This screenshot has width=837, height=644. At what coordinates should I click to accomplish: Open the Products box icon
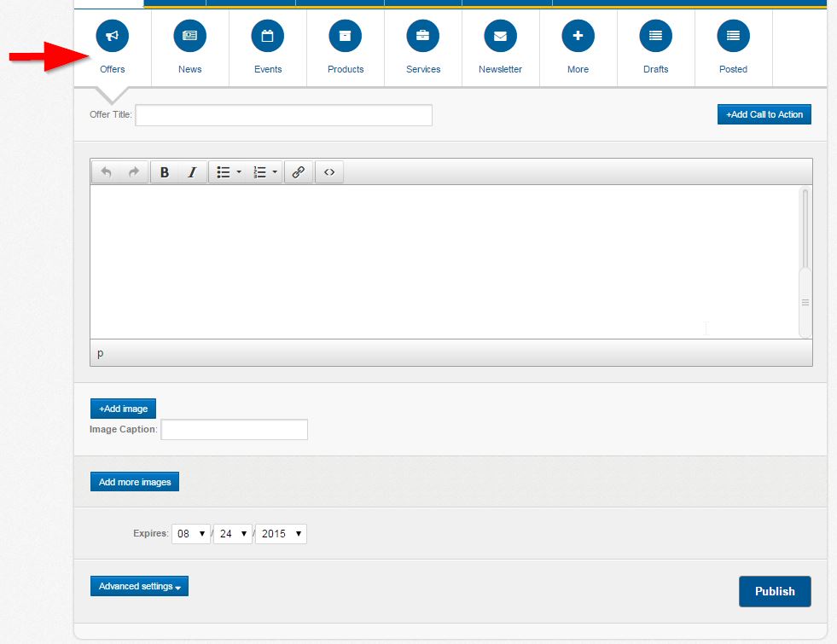pos(346,36)
